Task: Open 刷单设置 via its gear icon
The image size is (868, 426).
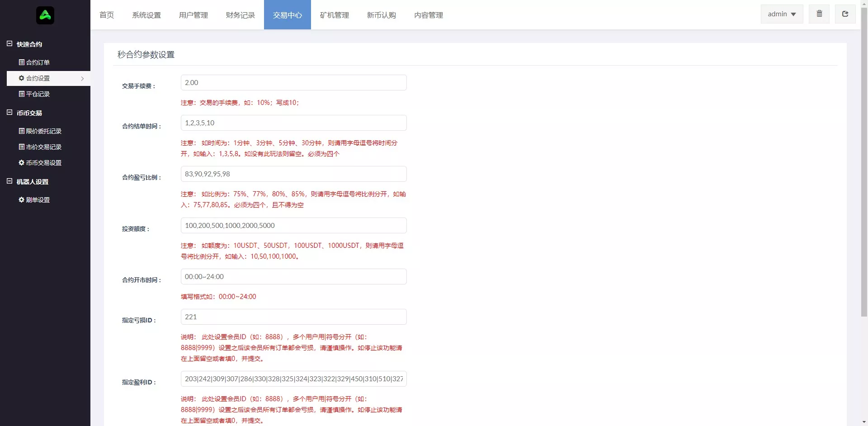Action: click(x=21, y=199)
